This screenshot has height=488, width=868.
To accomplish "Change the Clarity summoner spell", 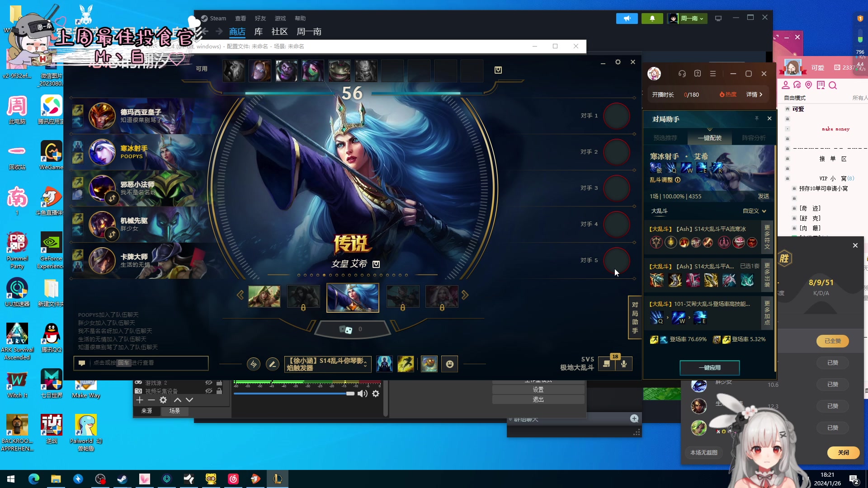I will coord(385,364).
